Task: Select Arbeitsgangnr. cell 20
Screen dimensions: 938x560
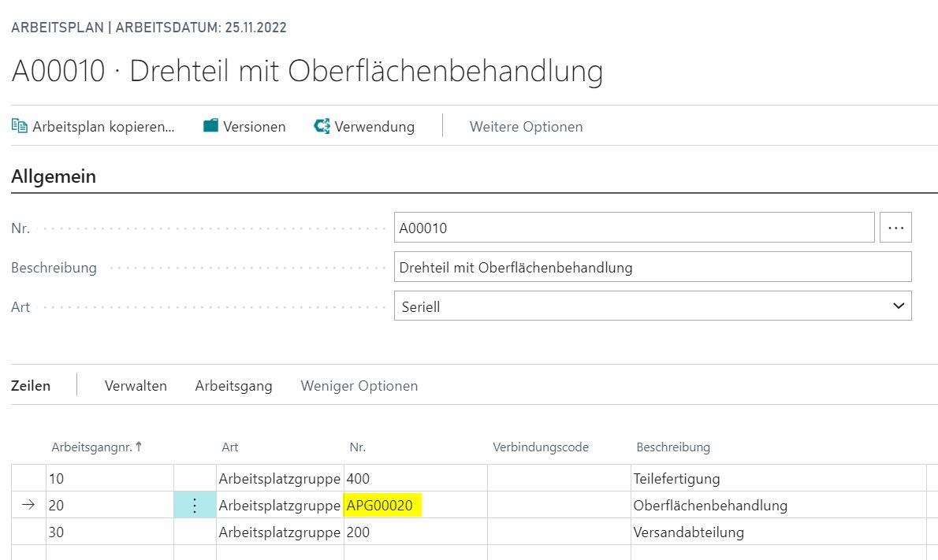Action: pos(110,505)
